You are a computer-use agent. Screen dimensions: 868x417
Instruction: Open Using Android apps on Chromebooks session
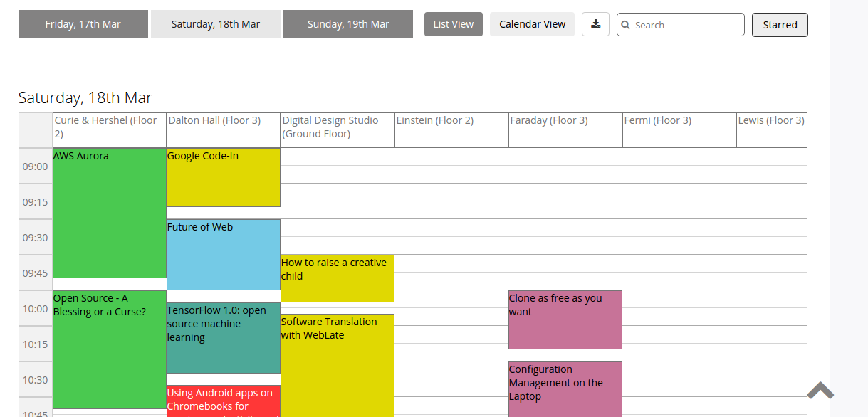[x=224, y=401]
